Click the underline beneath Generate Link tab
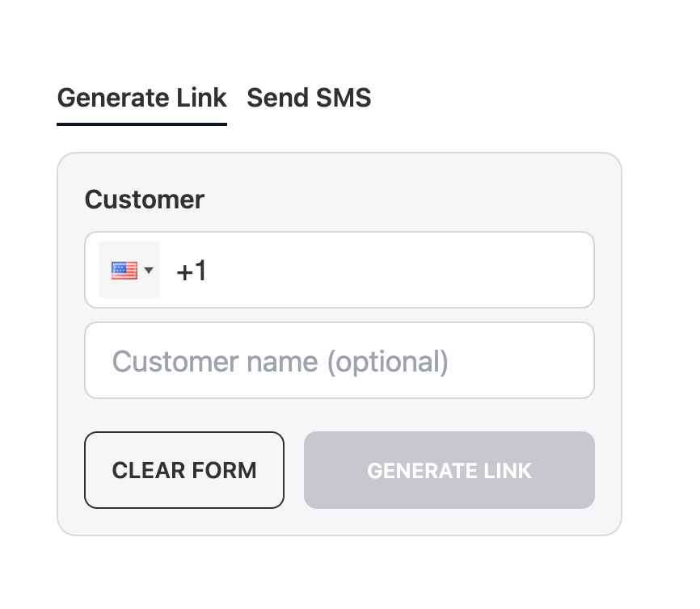This screenshot has width=700, height=609. pos(142,124)
